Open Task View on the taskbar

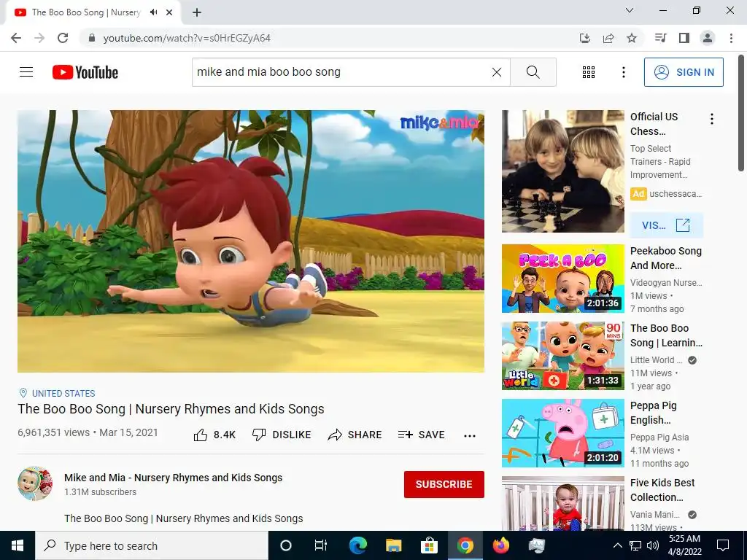click(x=321, y=545)
